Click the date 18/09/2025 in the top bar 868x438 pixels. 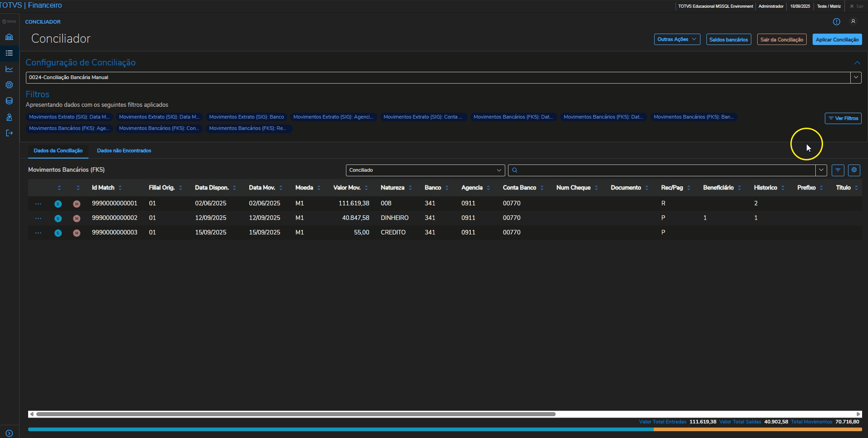coord(800,6)
